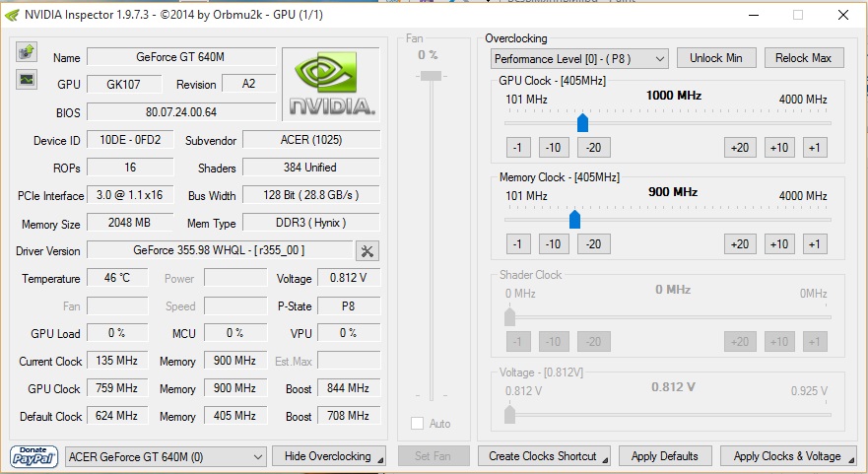Decrease GPU Clock by 10 MHz
This screenshot has height=474, width=868.
pyautogui.click(x=554, y=147)
